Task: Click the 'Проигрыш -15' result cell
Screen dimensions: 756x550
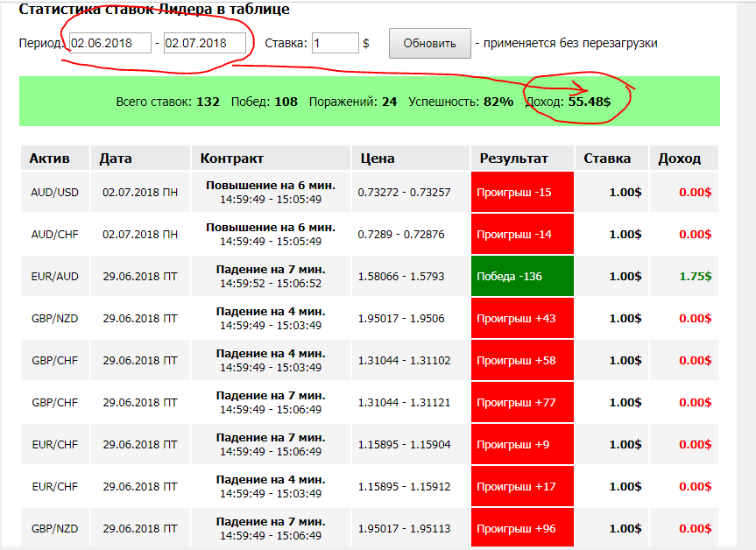Action: [x=523, y=193]
